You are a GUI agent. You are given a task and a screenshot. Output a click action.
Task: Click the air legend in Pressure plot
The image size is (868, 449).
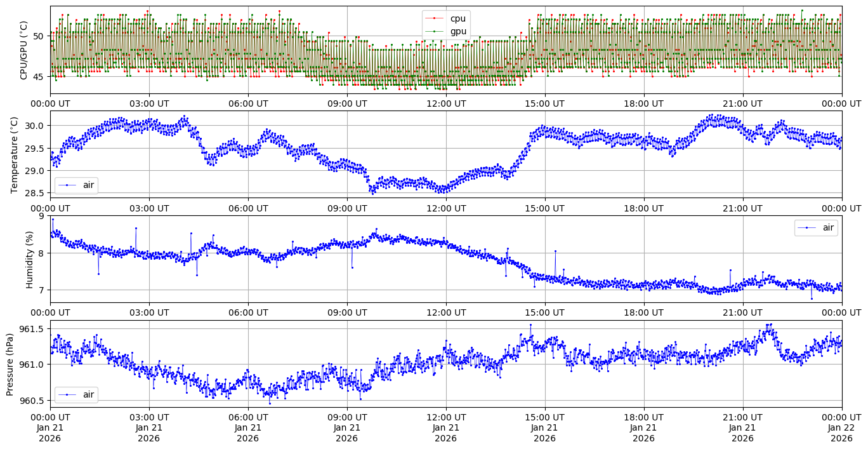(x=76, y=394)
